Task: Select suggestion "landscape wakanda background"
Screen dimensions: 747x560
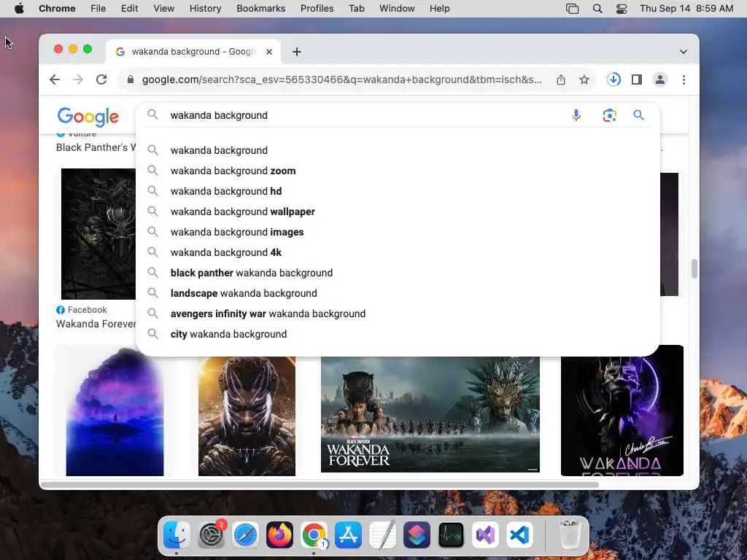Action: (398, 293)
